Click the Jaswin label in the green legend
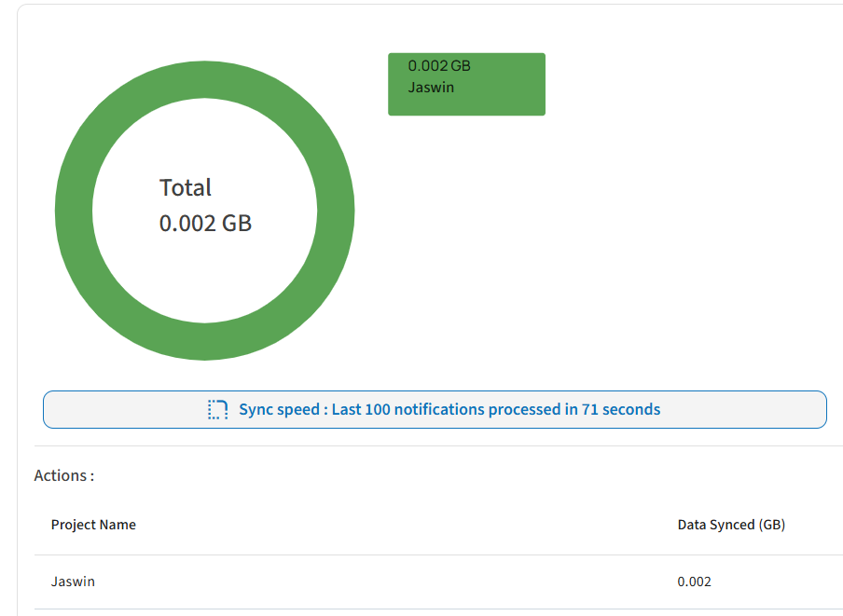This screenshot has width=843, height=616. click(x=431, y=88)
